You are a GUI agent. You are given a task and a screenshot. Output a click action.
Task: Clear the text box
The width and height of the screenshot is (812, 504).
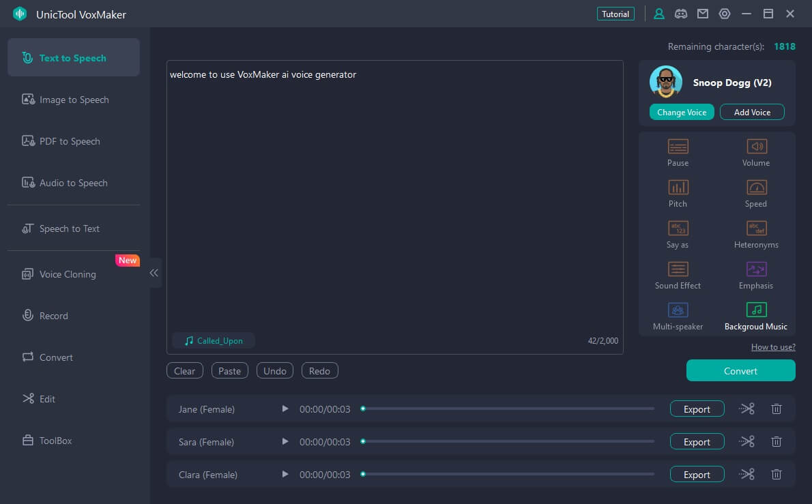point(184,370)
